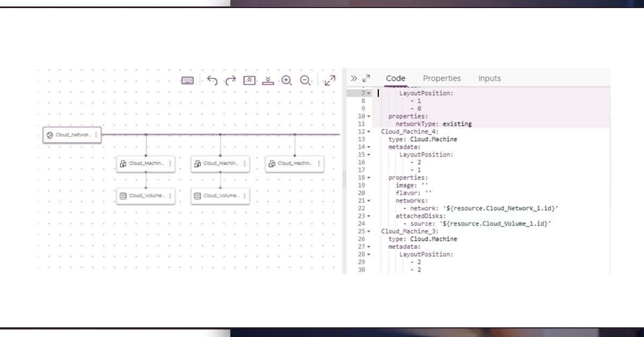Collapse the properties block at line 10
This screenshot has width=644, height=337.
tap(369, 116)
